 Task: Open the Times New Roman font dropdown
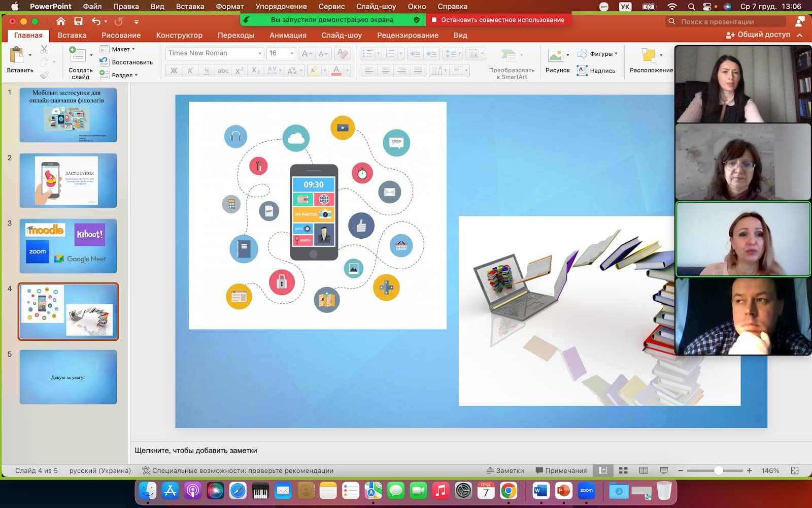tap(259, 53)
